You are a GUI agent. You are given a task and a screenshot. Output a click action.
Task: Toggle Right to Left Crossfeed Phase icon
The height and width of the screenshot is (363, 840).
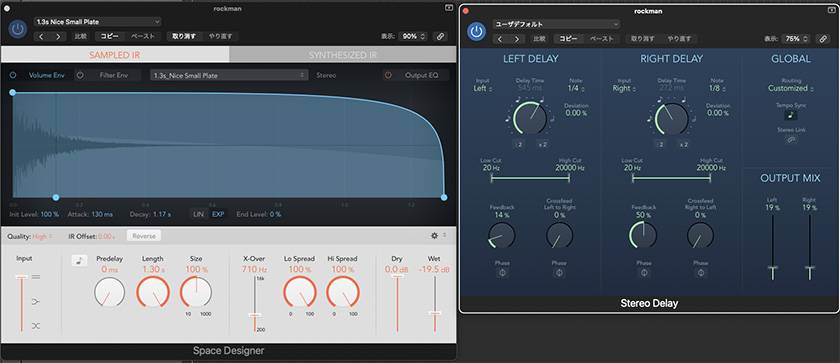[x=700, y=273]
